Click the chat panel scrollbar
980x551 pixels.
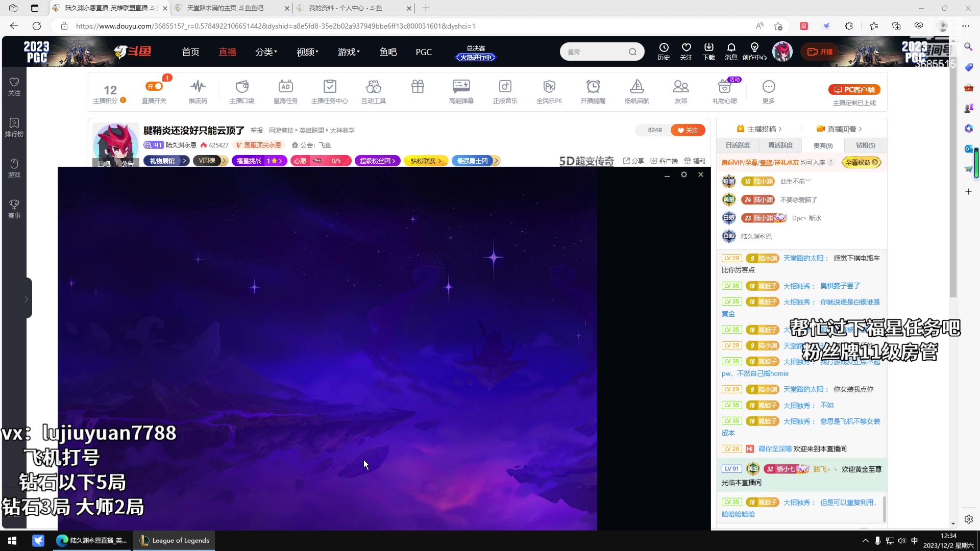(885, 509)
